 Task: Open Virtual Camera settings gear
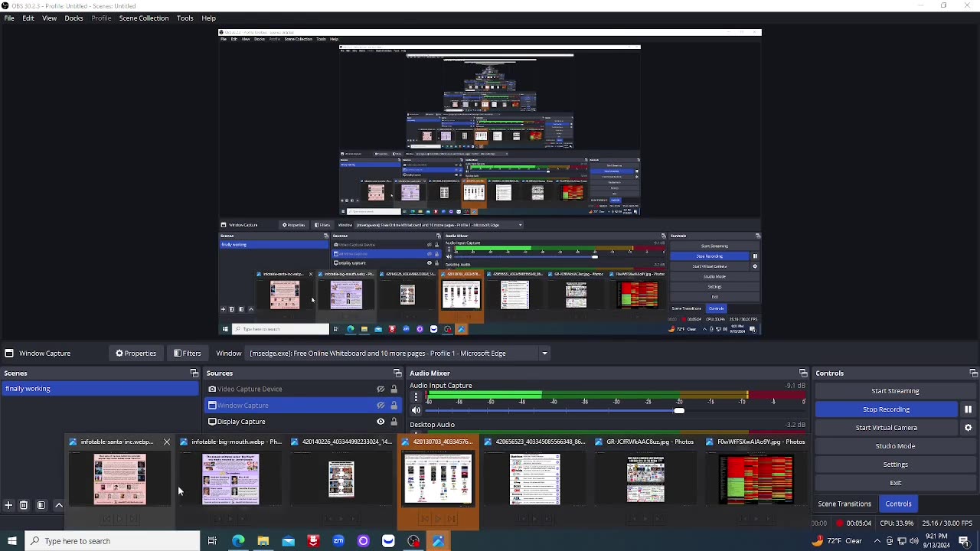click(x=968, y=428)
